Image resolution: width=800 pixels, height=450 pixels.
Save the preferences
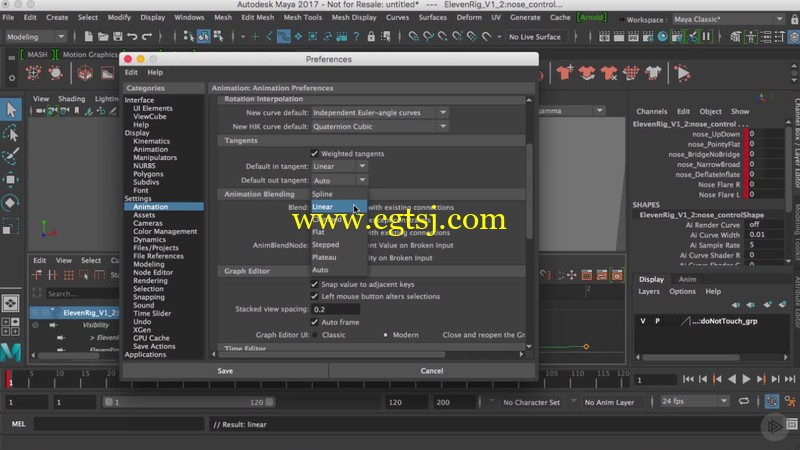point(225,371)
